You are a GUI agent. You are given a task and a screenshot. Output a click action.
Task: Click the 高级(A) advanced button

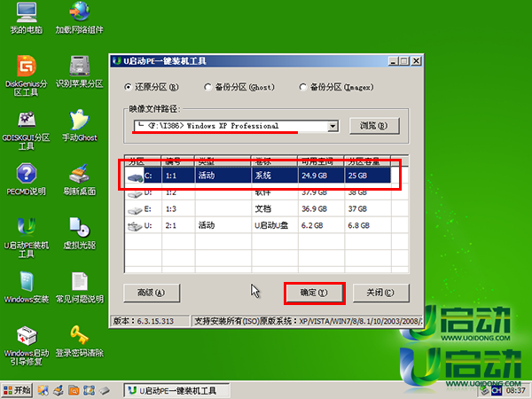(x=152, y=293)
